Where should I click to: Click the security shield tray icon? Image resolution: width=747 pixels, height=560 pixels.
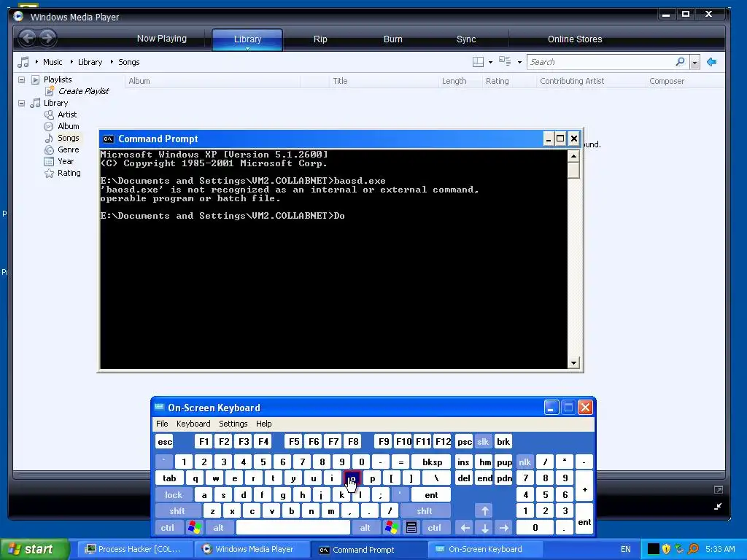point(666,549)
